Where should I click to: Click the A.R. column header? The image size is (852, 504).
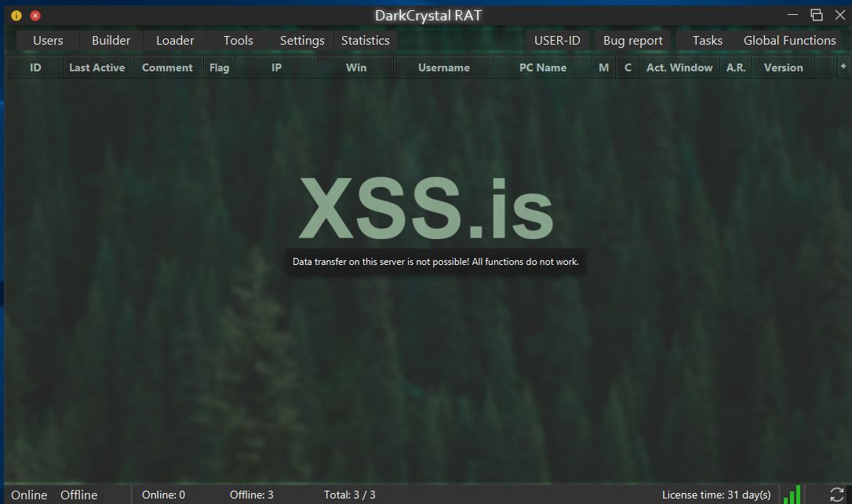pyautogui.click(x=736, y=67)
